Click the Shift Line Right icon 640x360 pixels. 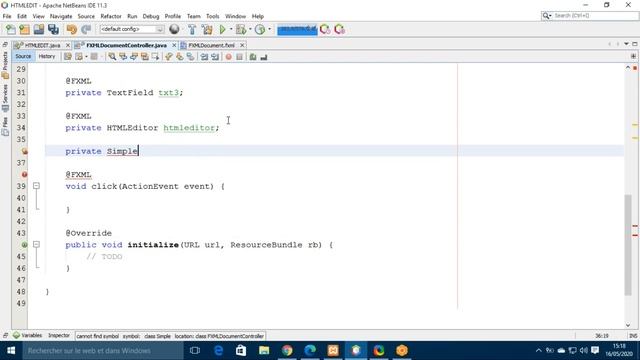pyautogui.click(x=215, y=57)
